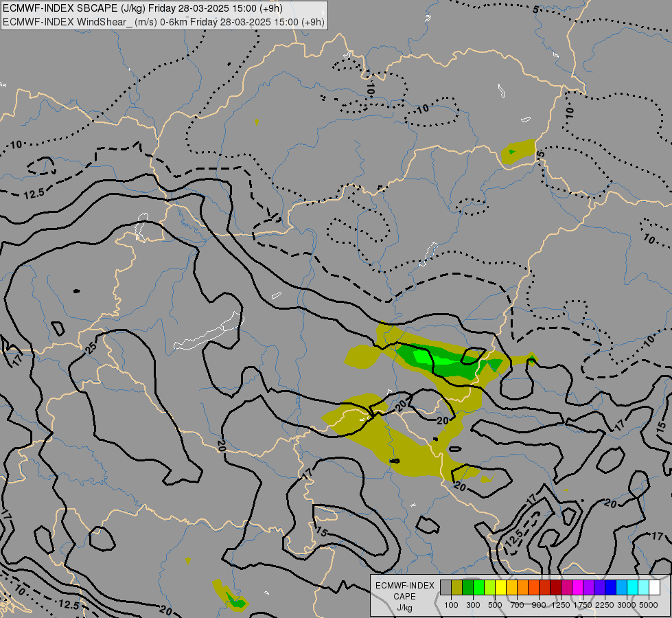The width and height of the screenshot is (672, 618).
Task: Click the pure blue legend swatch
Action: [611, 588]
